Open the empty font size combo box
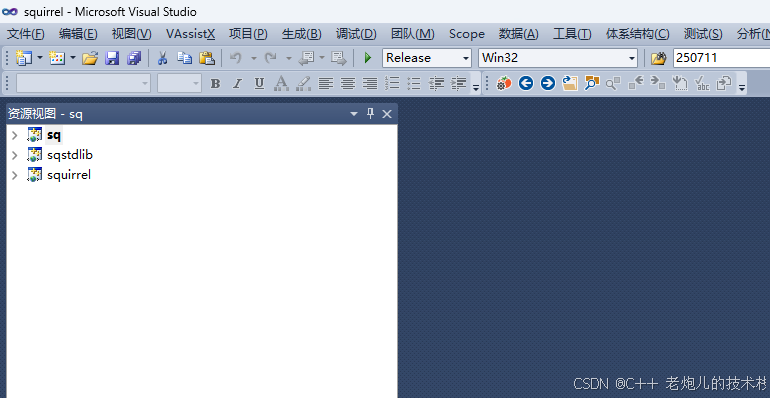This screenshot has height=398, width=770. click(x=179, y=83)
